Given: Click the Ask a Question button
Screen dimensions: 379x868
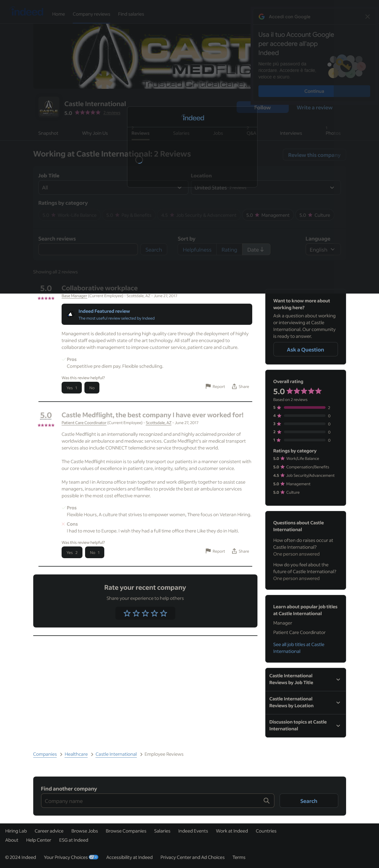Looking at the screenshot, I should click(x=305, y=350).
